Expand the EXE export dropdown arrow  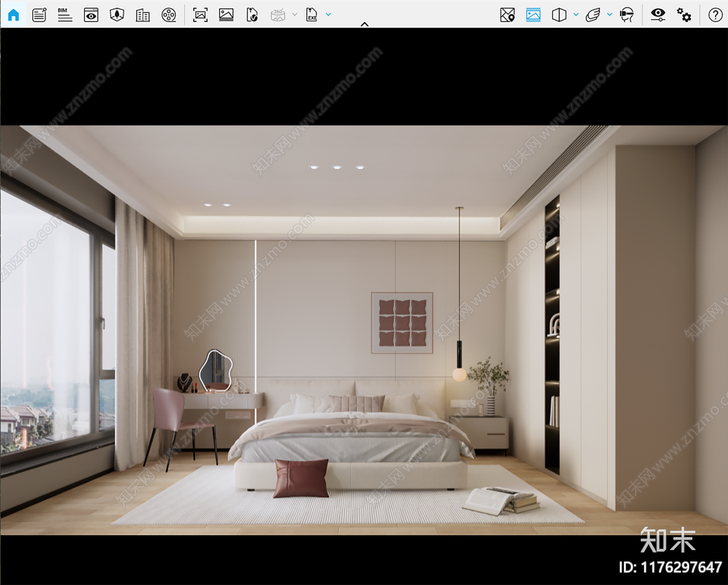(x=329, y=15)
